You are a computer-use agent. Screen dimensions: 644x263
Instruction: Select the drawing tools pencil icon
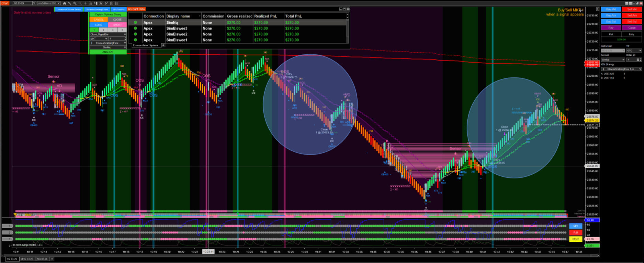tap(70, 3)
